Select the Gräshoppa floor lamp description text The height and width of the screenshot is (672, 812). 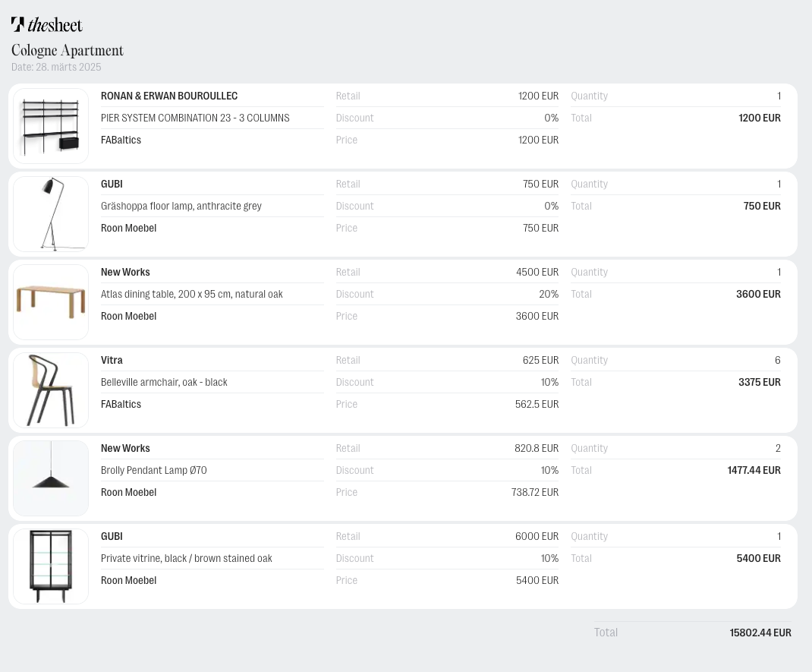(181, 206)
